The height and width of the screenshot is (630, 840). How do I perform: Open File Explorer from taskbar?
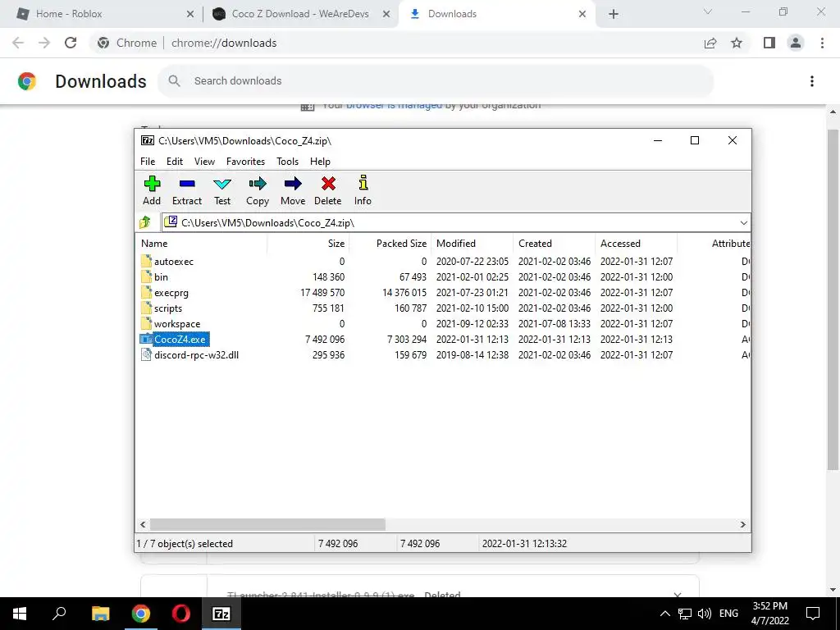click(x=100, y=614)
